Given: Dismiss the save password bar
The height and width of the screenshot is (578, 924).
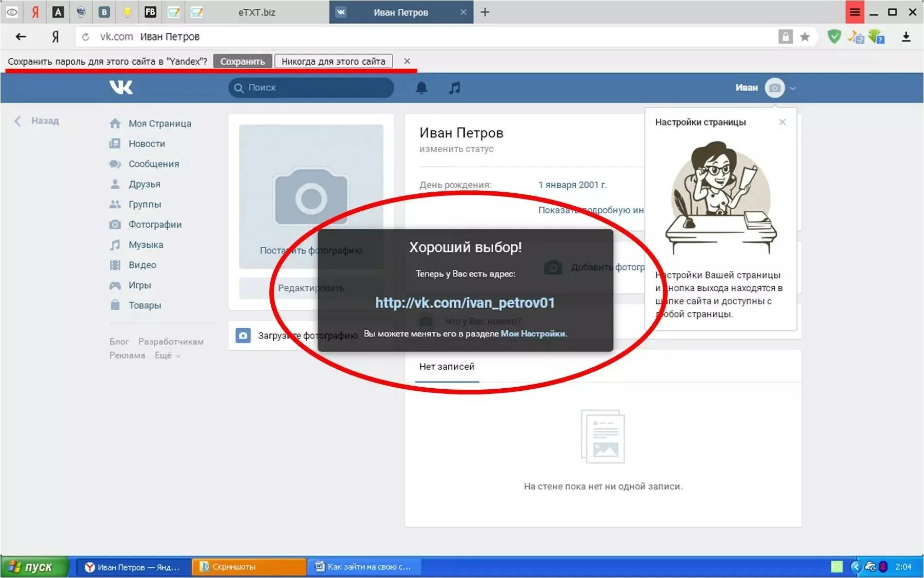Looking at the screenshot, I should click(x=407, y=61).
